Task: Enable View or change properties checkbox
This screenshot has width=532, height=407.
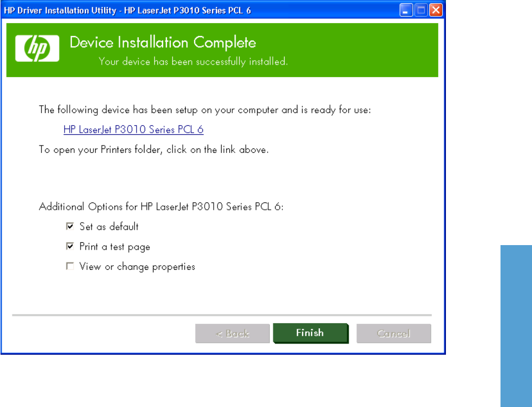Action: (x=70, y=266)
